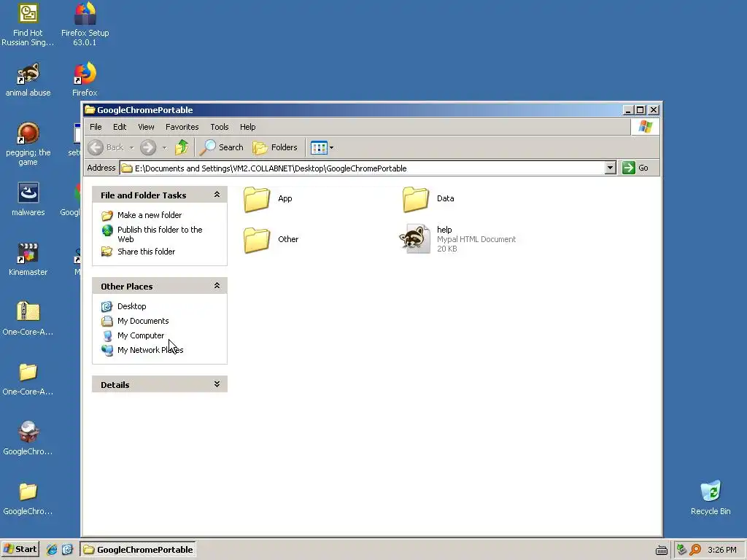747x560 pixels.
Task: Open the Other folder
Action: [x=271, y=239]
